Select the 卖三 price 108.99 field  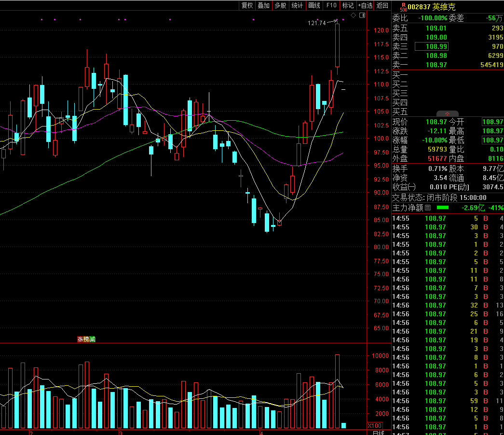431,46
